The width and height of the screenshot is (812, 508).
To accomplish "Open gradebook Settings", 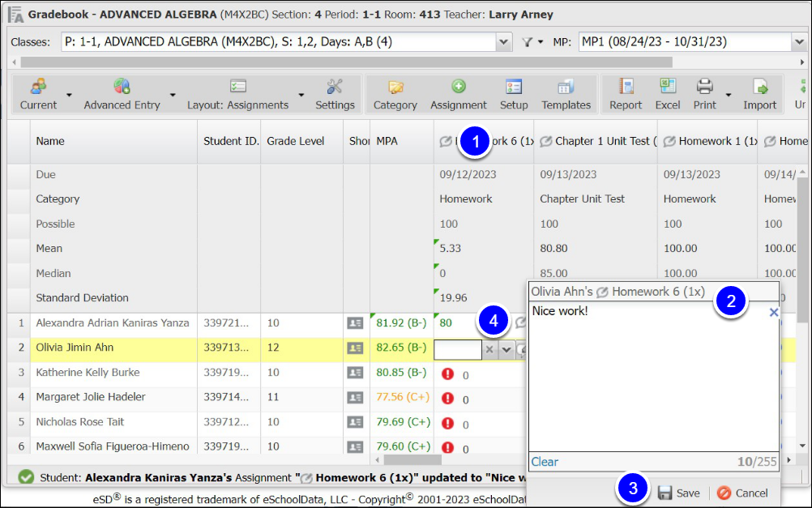I will [335, 94].
